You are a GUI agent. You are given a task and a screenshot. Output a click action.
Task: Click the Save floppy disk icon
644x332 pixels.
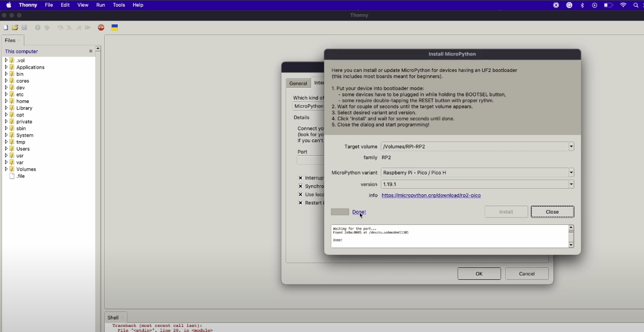(x=24, y=28)
